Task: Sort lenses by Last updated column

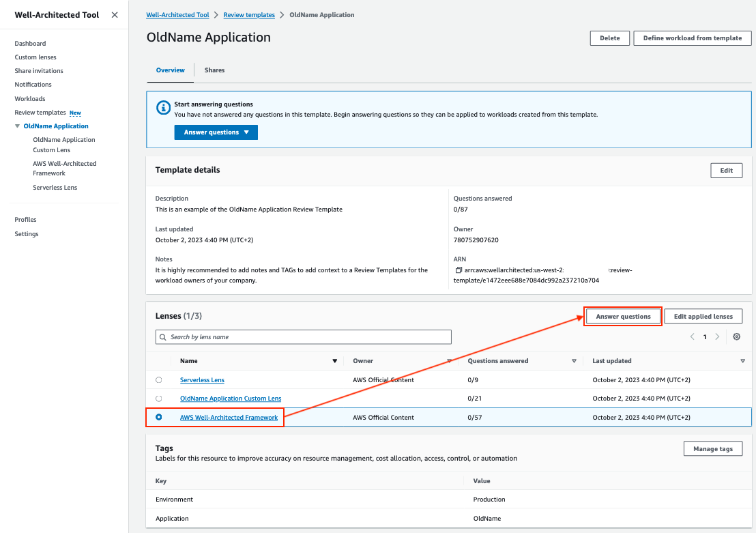Action: [x=742, y=360]
